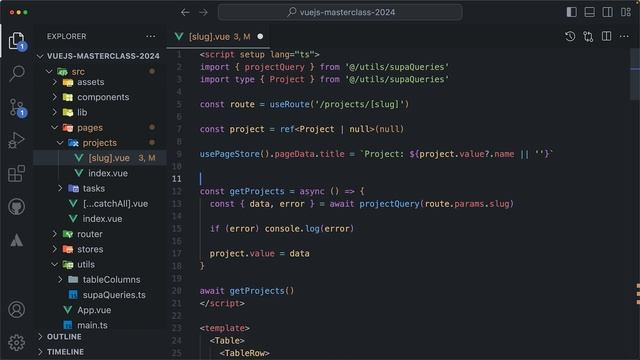Viewport: 640px width, 360px height.
Task: Expand the router folder
Action: [55, 234]
